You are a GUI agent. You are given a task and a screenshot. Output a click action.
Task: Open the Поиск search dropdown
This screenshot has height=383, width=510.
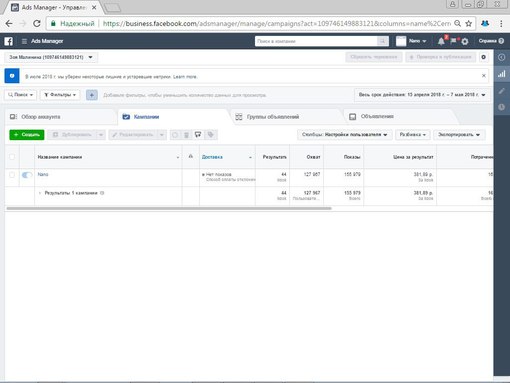(20, 95)
